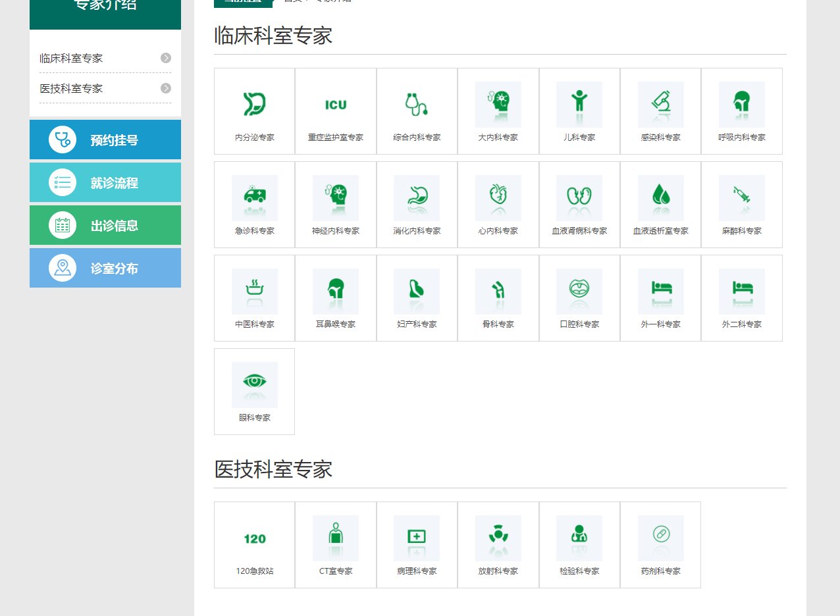Select the 检验科专家 doctor icon
Image resolution: width=840 pixels, height=616 pixels.
click(579, 538)
